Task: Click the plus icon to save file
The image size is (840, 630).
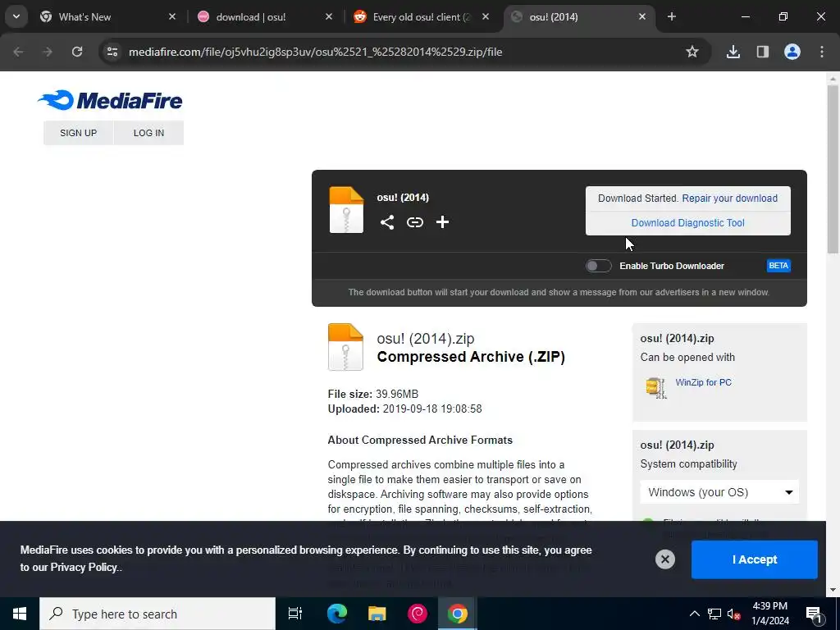Action: pos(442,221)
